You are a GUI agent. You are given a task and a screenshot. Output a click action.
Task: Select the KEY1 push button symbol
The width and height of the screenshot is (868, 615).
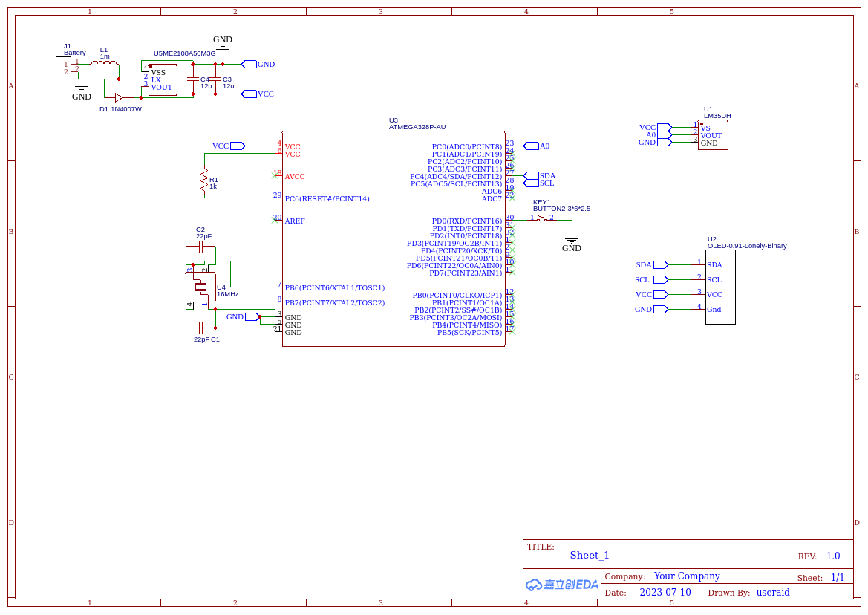coord(542,219)
